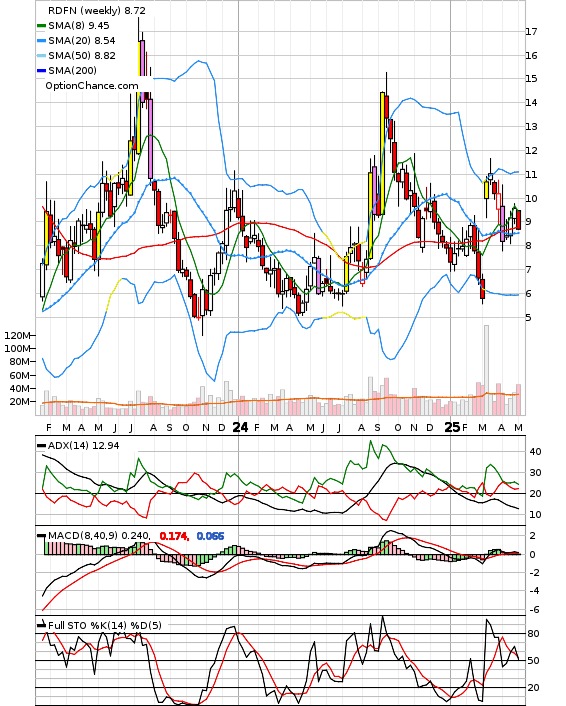566x706 pixels.
Task: Click the 24 year marker on time axis
Action: coord(240,427)
